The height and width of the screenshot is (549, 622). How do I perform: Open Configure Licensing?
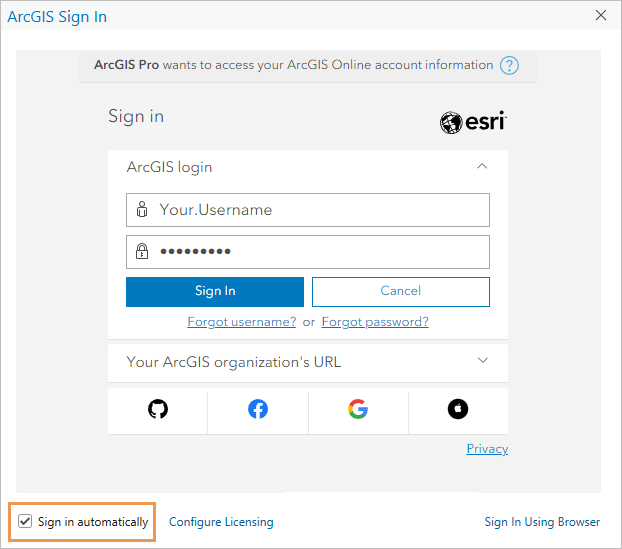[221, 522]
